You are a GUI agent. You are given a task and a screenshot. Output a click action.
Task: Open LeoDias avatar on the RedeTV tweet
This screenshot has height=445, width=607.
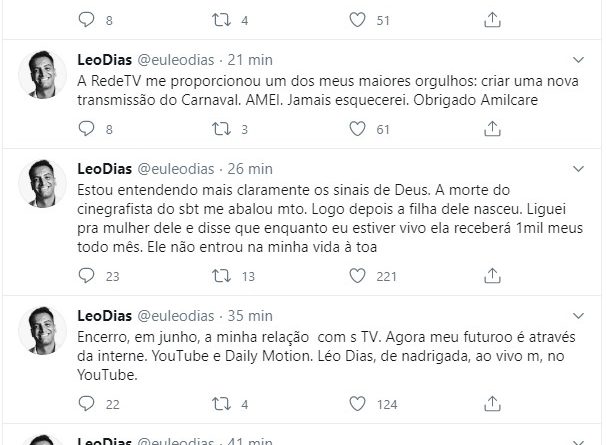(x=46, y=73)
